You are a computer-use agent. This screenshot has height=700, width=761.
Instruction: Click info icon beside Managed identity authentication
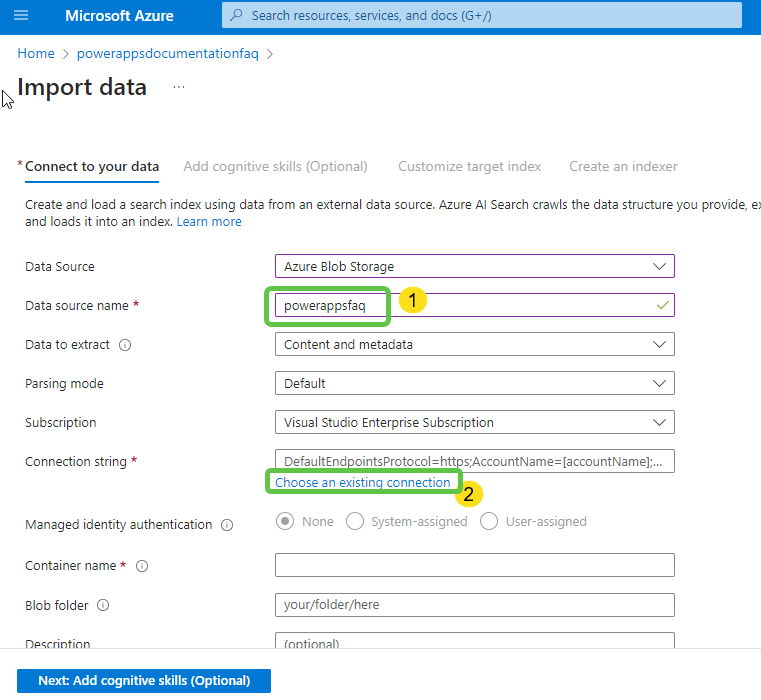pos(227,525)
